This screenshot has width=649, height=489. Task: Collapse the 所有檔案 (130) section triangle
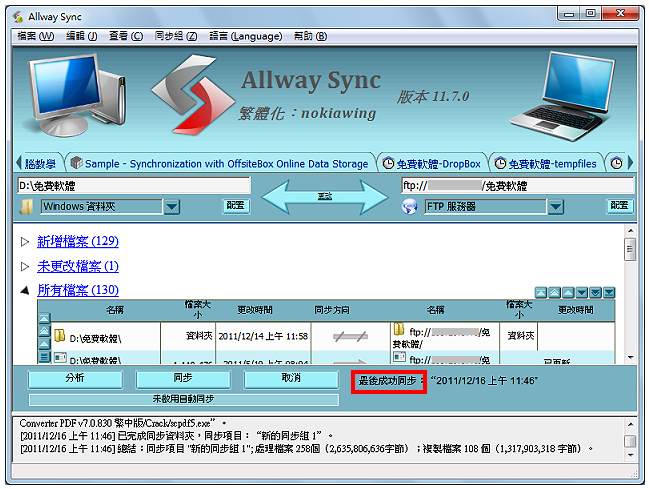25,291
